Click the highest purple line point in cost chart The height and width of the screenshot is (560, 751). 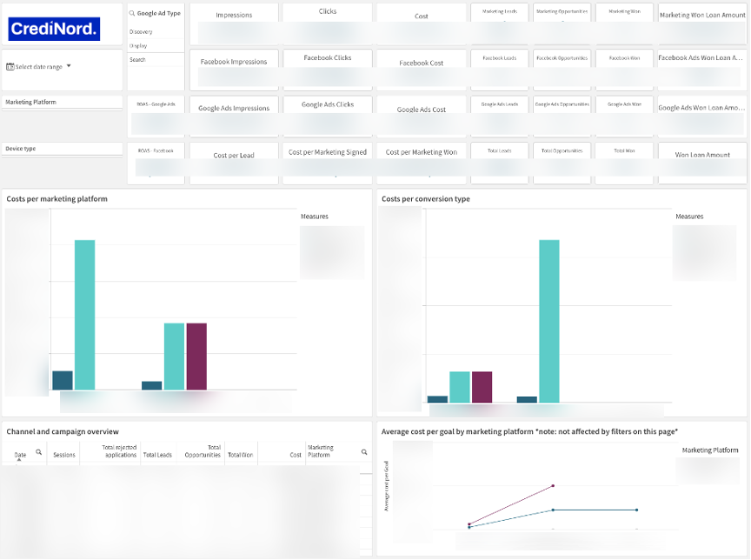click(553, 485)
